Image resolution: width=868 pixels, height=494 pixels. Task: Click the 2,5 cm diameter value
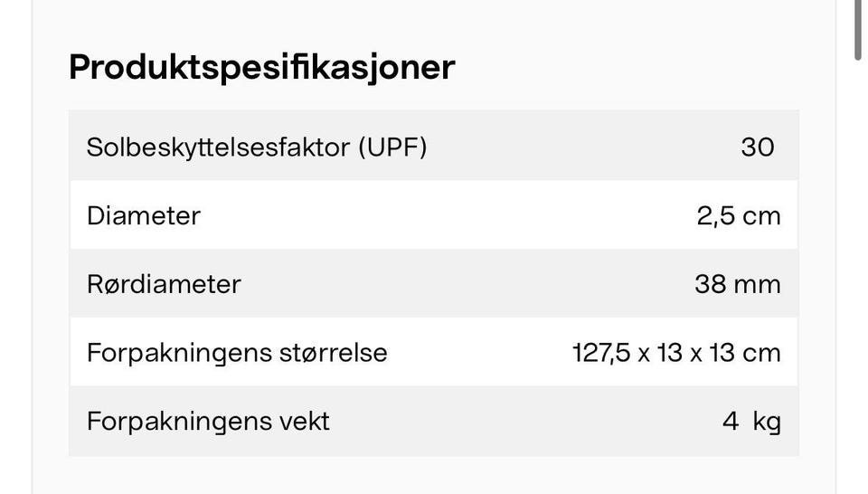click(x=739, y=215)
